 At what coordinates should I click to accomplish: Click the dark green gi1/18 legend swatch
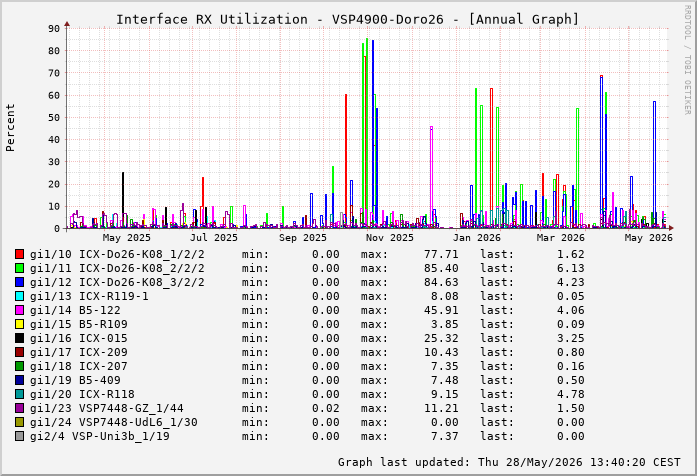coord(19,366)
